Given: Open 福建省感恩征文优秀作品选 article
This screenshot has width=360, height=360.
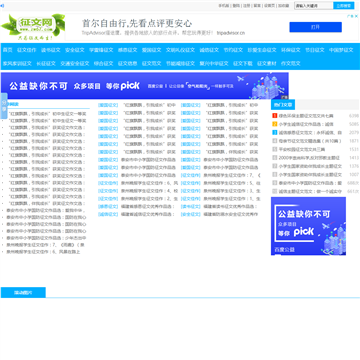Looking at the screenshot, I should pyautogui.click(x=148, y=207).
